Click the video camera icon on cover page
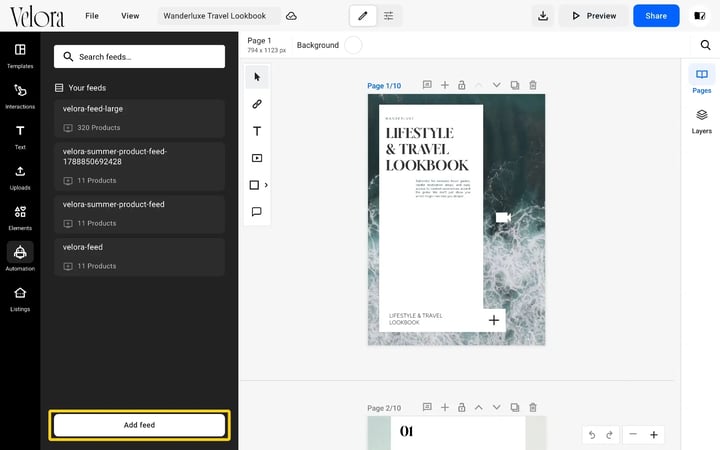720x450 pixels. pos(503,217)
